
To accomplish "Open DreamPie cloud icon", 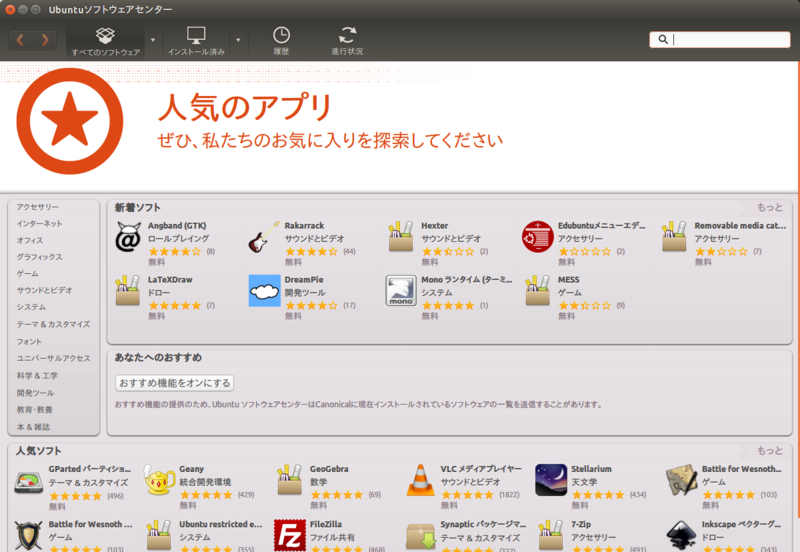I will click(x=264, y=291).
